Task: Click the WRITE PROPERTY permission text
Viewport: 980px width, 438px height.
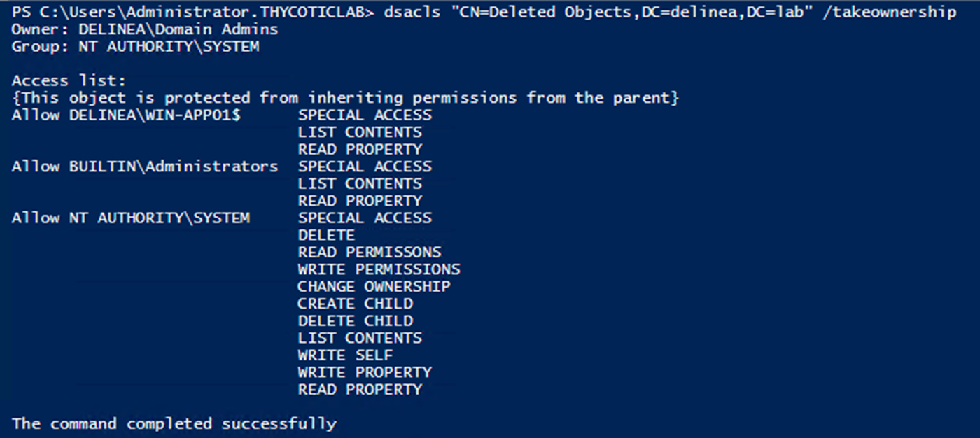Action: [x=365, y=372]
